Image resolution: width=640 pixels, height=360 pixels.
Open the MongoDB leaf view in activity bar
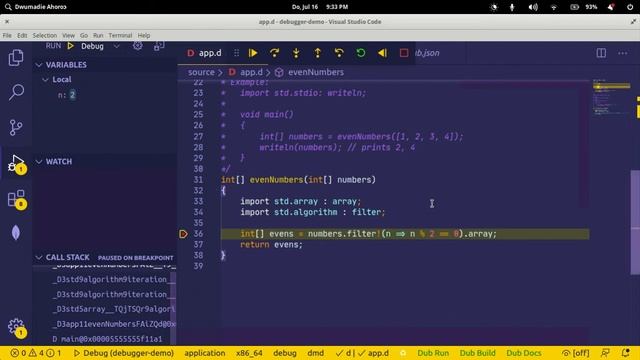coord(16,233)
